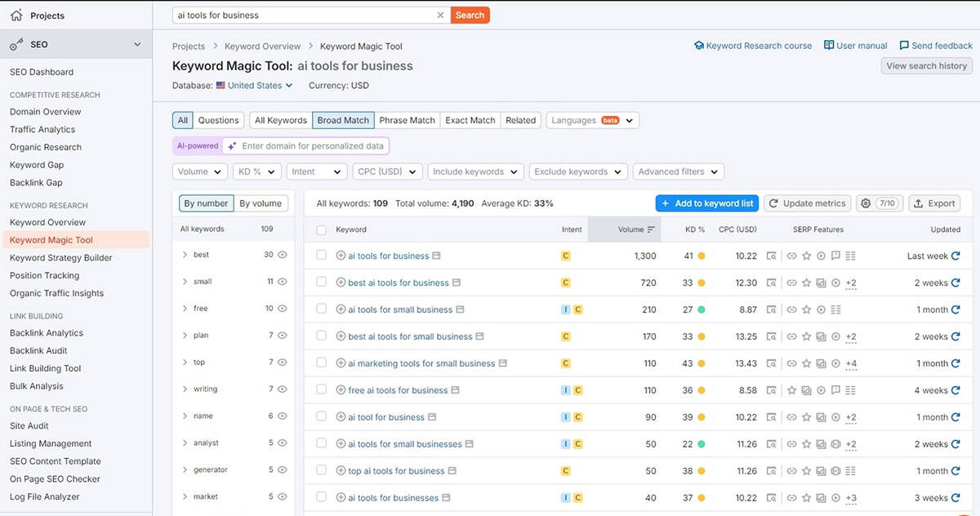View SERP icon in "ai tools for small business" row
The height and width of the screenshot is (516, 980).
tap(772, 309)
